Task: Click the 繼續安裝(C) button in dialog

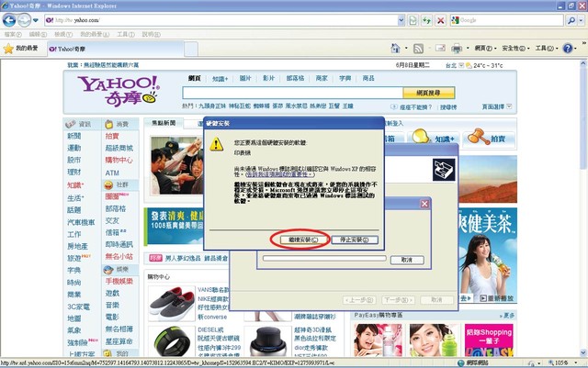Action: (303, 240)
